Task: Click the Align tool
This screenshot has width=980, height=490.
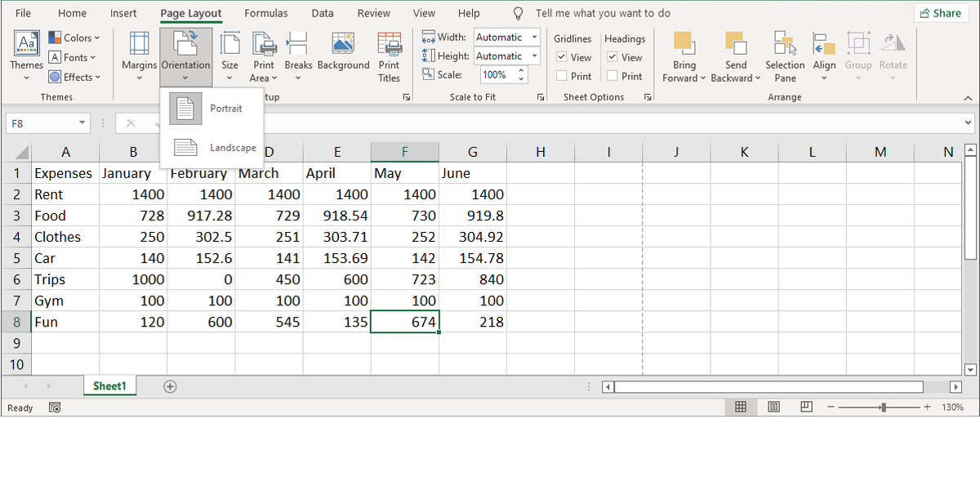Action: pos(824,56)
